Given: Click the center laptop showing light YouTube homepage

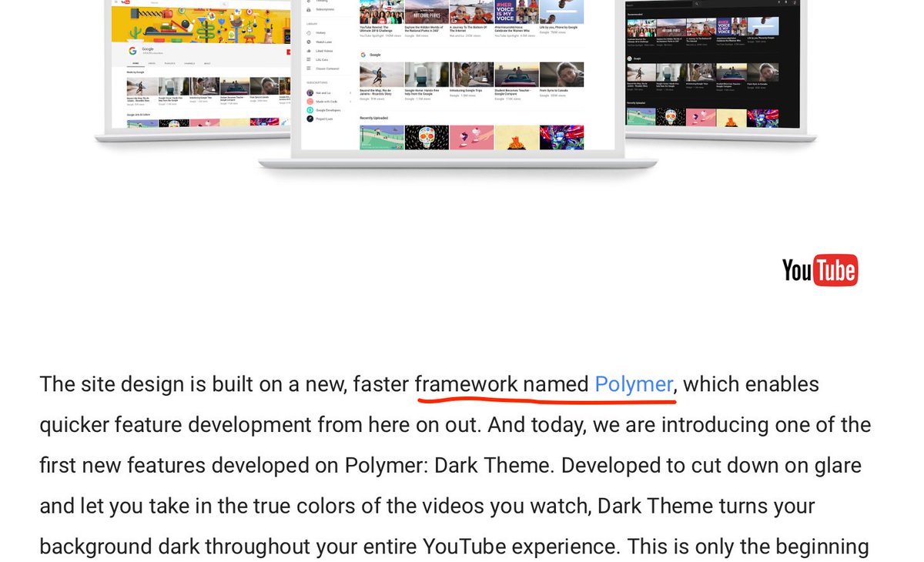Looking at the screenshot, I should coord(458,85).
